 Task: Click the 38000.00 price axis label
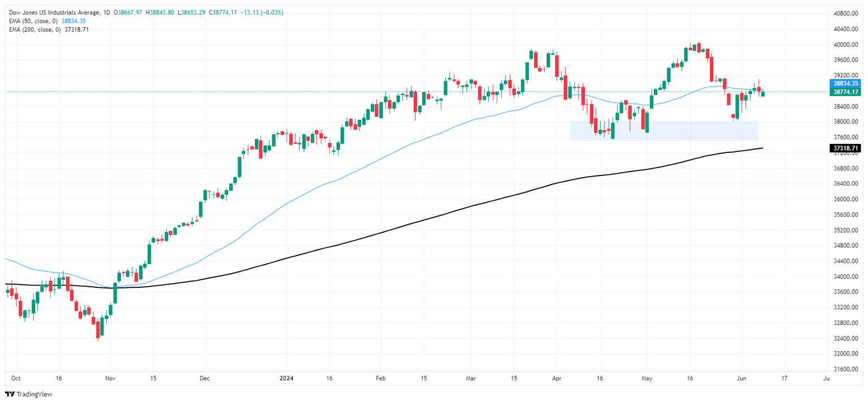click(x=846, y=122)
